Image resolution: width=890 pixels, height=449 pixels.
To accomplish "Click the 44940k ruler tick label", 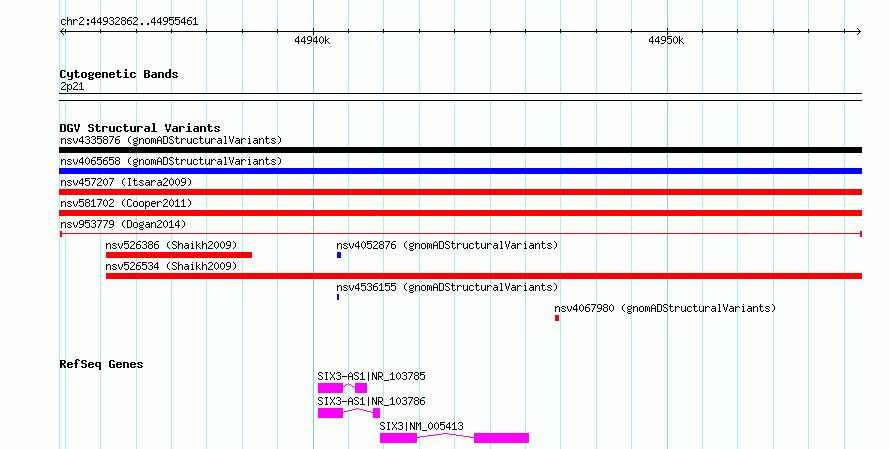I will pyautogui.click(x=312, y=40).
